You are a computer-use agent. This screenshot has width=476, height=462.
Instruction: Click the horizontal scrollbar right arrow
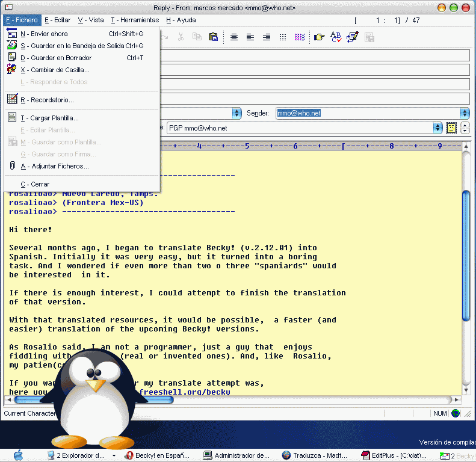coord(456,400)
